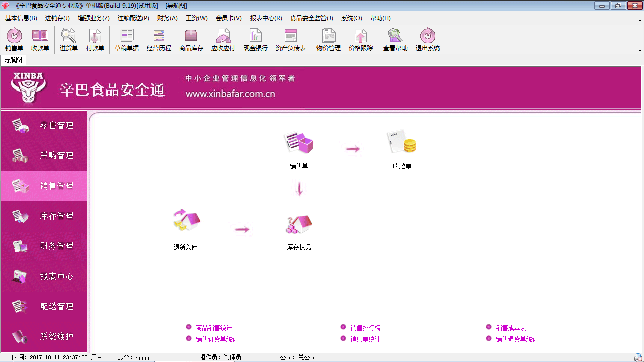
Task: Open the 进销存(J) menu
Action: pos(57,18)
